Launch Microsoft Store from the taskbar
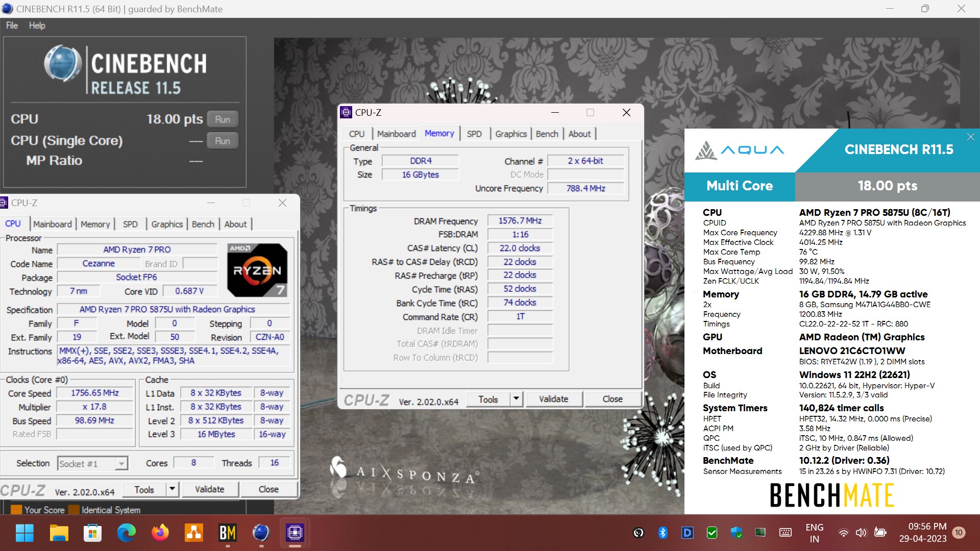Image resolution: width=980 pixels, height=551 pixels. coord(92,533)
